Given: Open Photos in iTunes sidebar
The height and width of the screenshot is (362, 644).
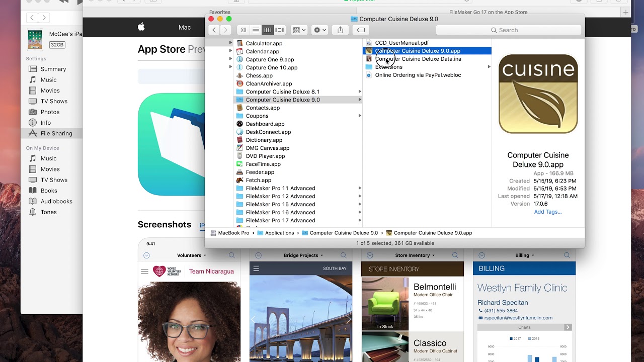Looking at the screenshot, I should pos(50,112).
